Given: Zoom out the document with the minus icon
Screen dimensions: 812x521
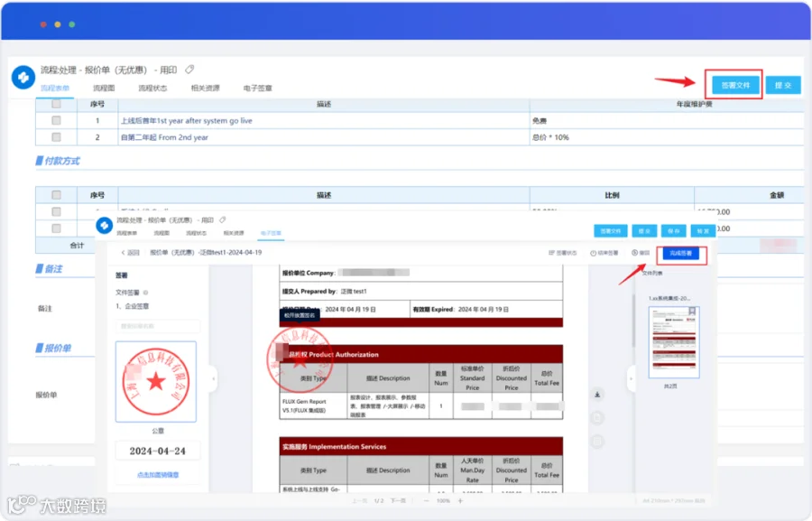Looking at the screenshot, I should 426,501.
